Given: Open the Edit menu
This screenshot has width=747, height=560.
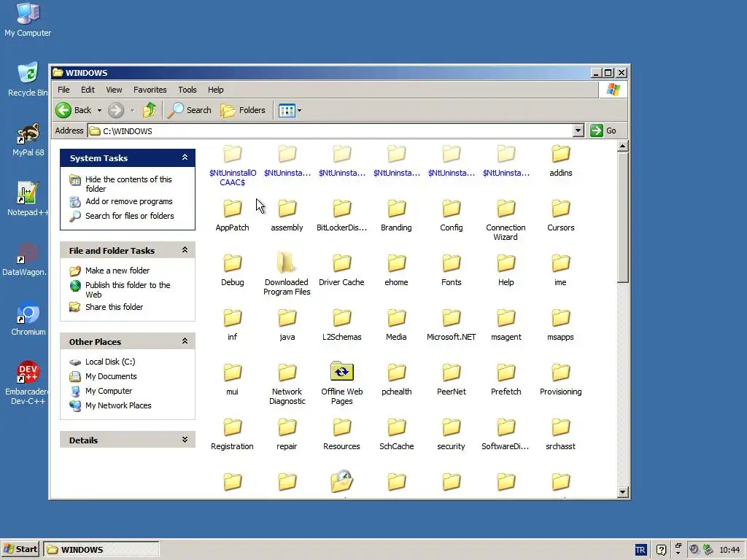Looking at the screenshot, I should pos(88,90).
